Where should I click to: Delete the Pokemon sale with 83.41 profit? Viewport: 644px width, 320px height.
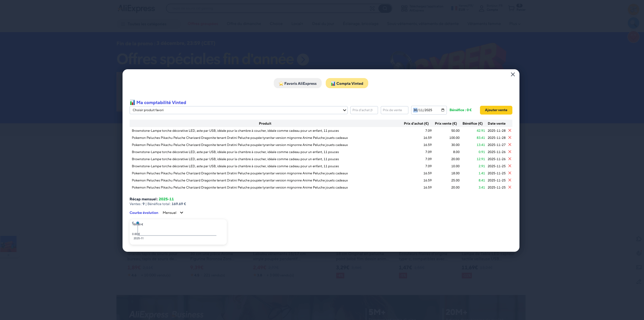pos(510,138)
